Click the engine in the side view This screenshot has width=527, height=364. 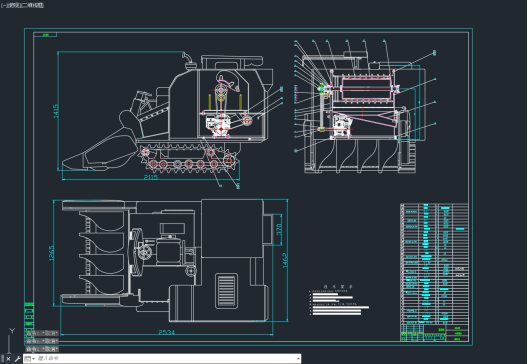point(218,125)
